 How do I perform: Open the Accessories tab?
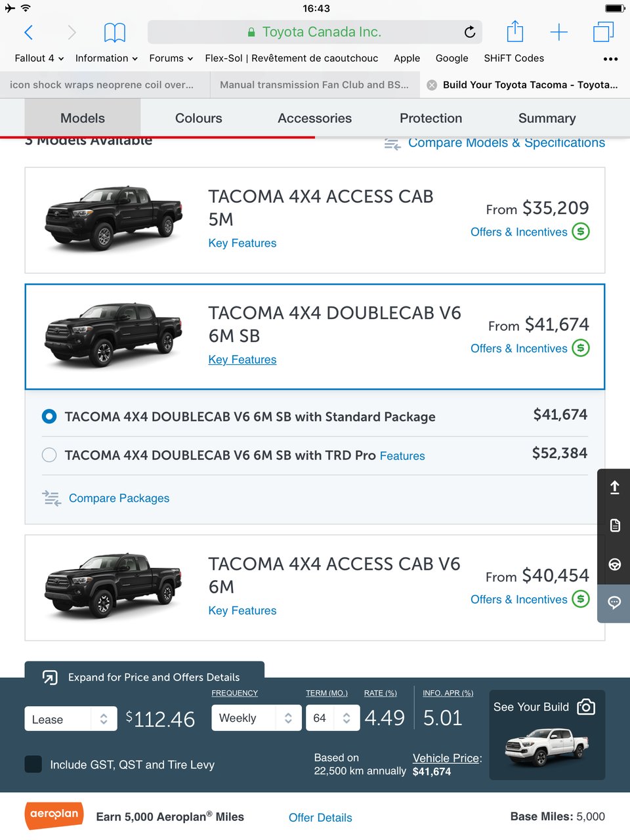coord(314,118)
